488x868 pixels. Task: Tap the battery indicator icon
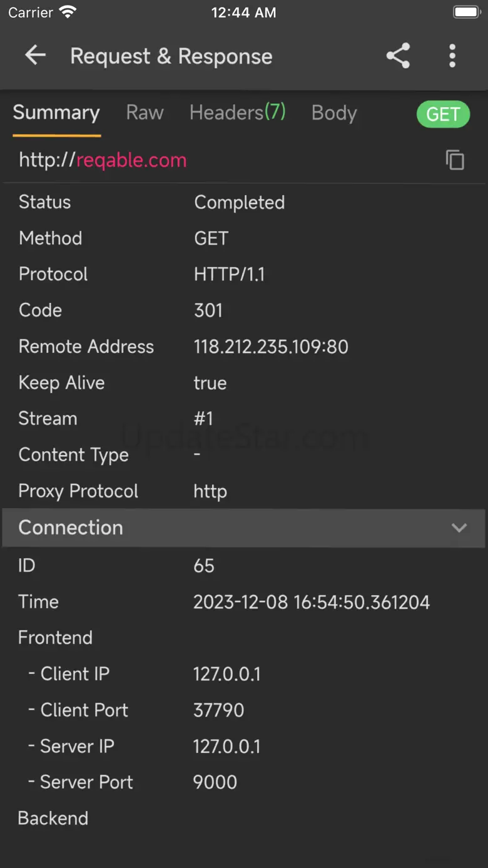tap(466, 13)
